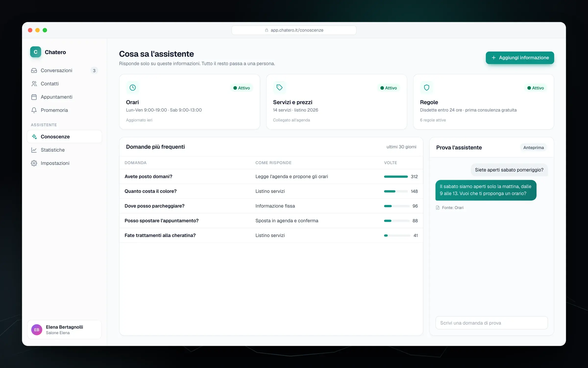Go to Appuntamenti section
This screenshot has height=368, width=588.
pos(64,97)
